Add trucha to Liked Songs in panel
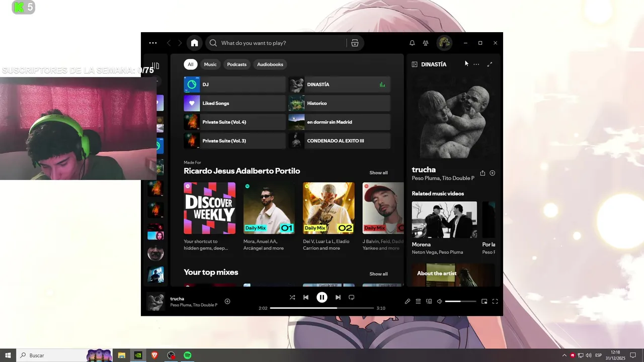 pyautogui.click(x=493, y=173)
